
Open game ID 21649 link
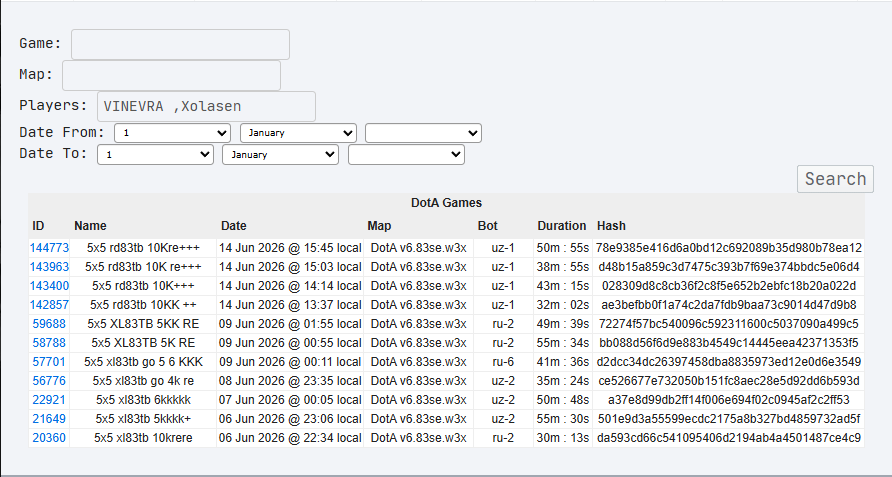click(49, 419)
